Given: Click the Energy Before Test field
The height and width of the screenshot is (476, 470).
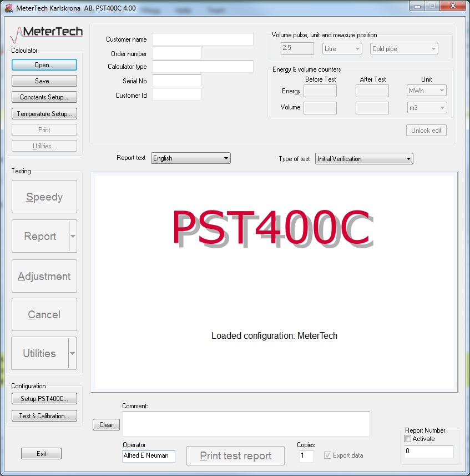Looking at the screenshot, I should coord(320,91).
